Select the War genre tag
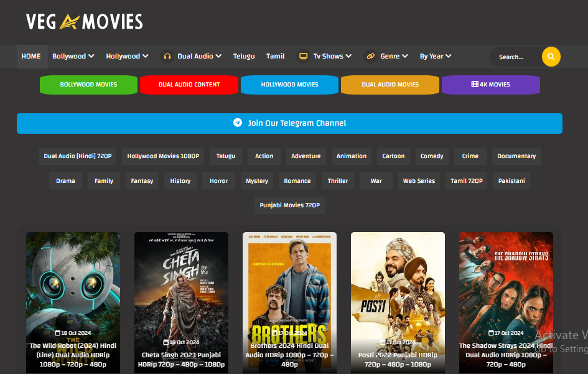Screen dimensions: 588x374 [x=376, y=181]
